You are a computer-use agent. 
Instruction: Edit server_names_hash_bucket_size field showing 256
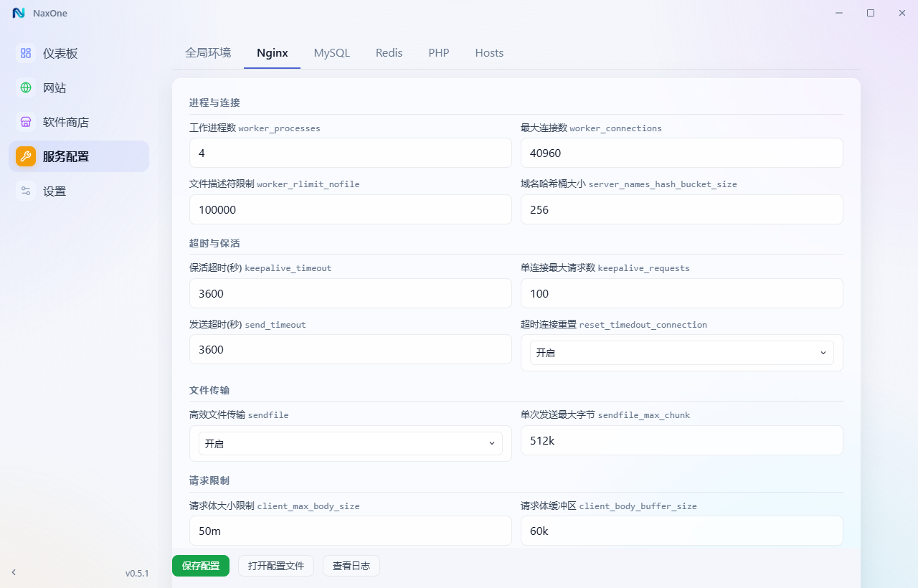pyautogui.click(x=681, y=209)
